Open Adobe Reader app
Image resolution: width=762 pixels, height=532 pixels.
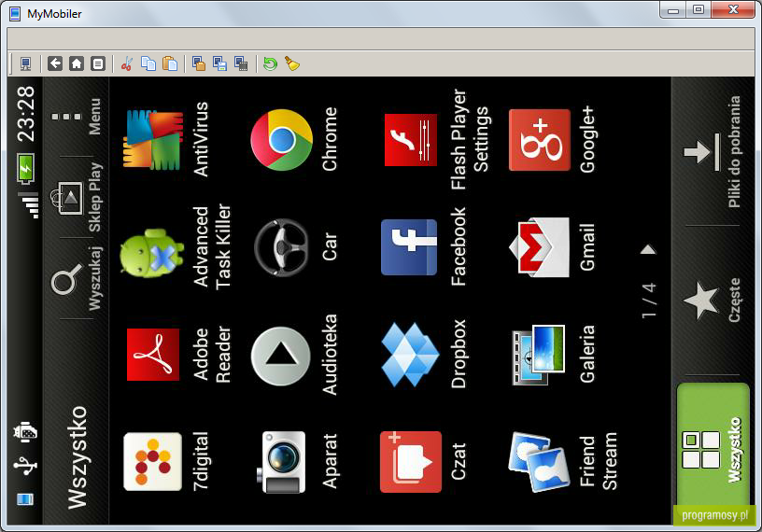(153, 355)
